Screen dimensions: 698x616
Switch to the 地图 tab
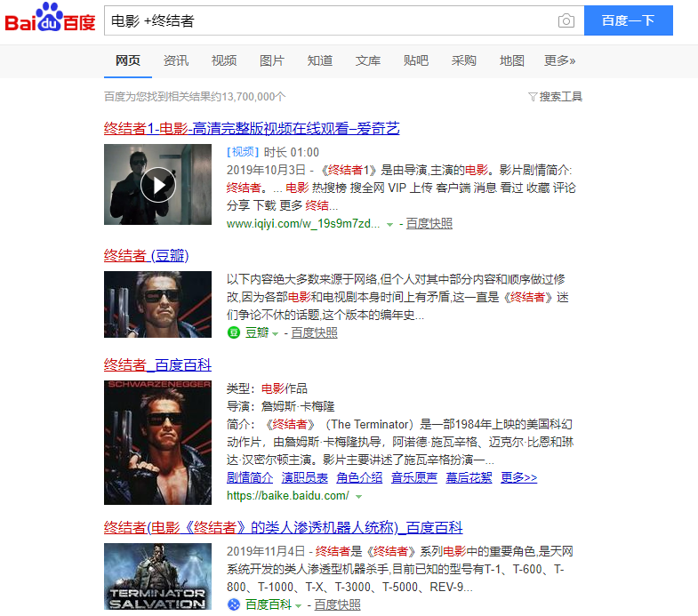(x=512, y=60)
